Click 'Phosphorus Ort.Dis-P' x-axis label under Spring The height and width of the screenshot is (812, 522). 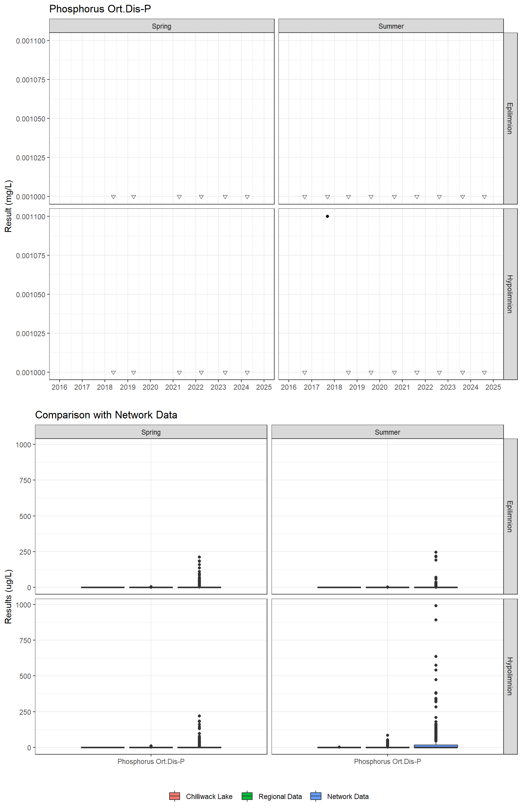(x=151, y=762)
